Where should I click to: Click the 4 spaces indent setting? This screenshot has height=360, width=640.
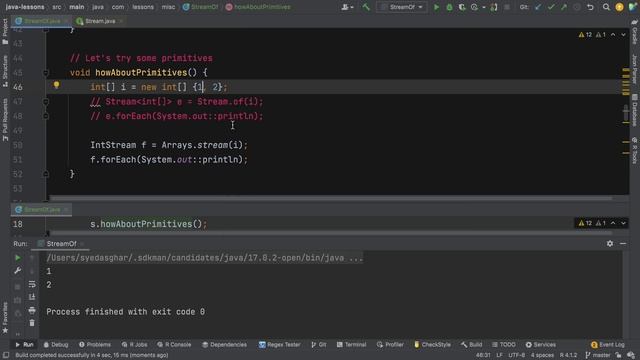[x=542, y=355]
